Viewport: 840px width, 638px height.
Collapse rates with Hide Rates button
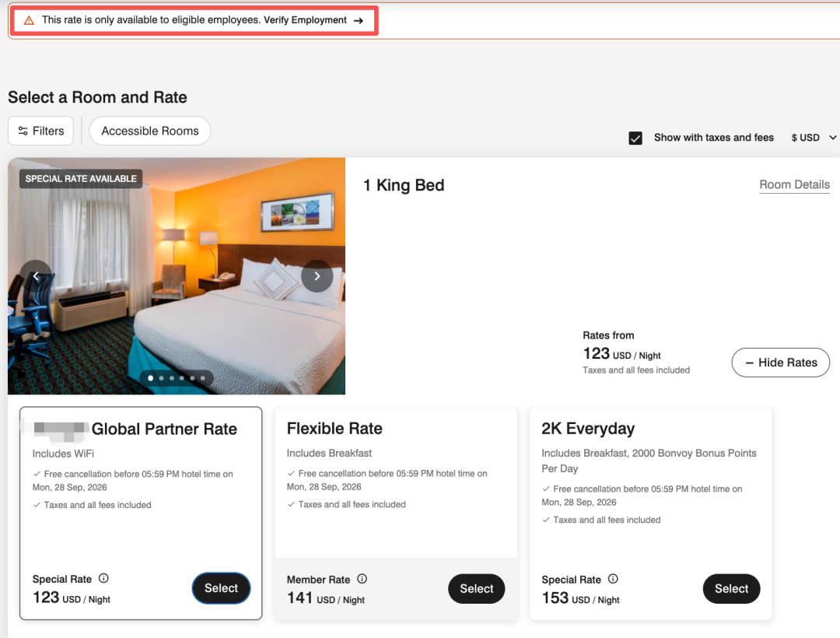tap(781, 363)
